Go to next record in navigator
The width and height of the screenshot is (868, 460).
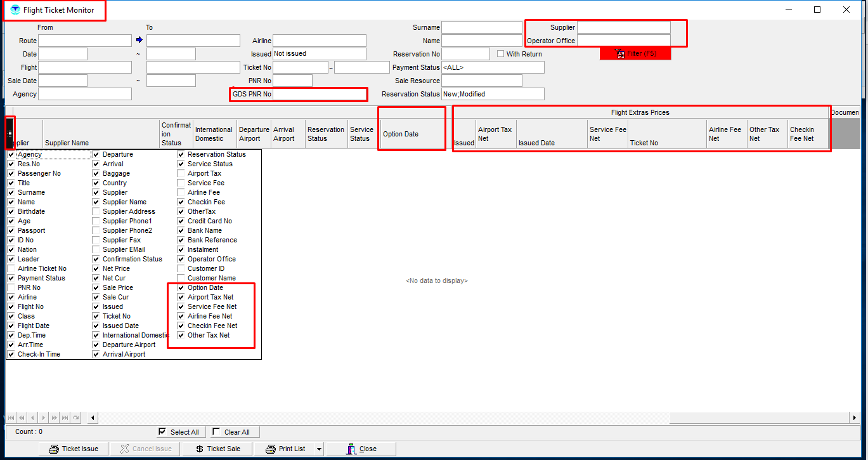[x=43, y=417]
